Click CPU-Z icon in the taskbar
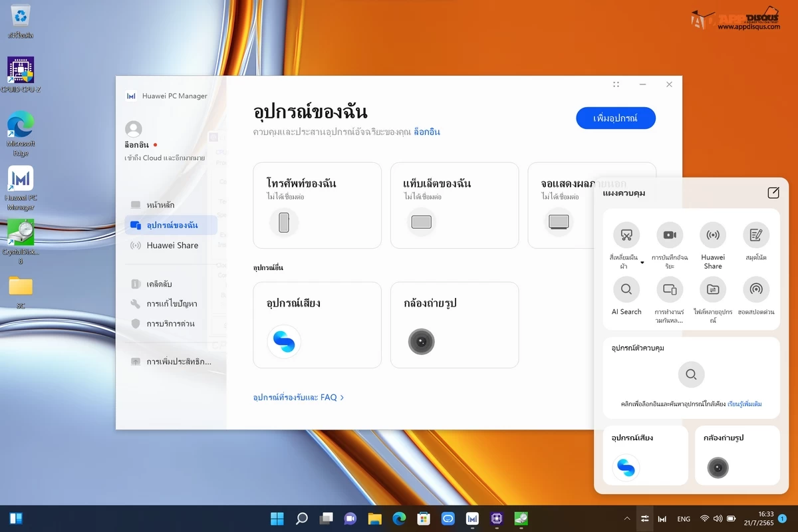The image size is (798, 532). coord(497,519)
